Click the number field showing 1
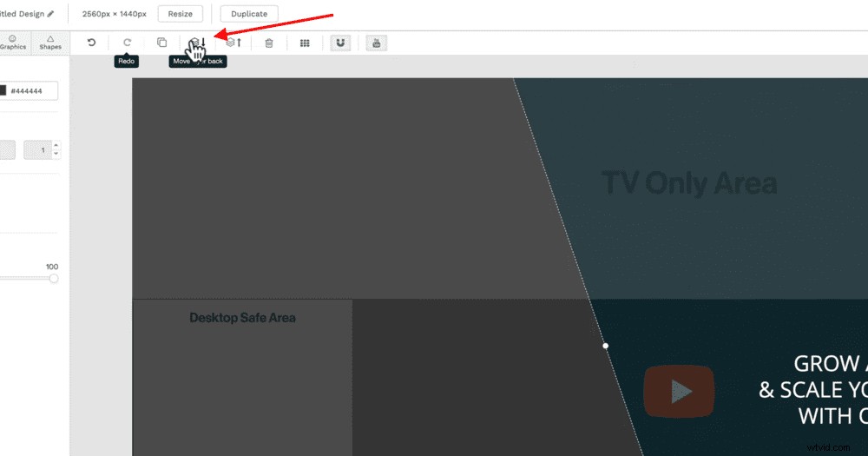This screenshot has height=456, width=868. coord(38,150)
